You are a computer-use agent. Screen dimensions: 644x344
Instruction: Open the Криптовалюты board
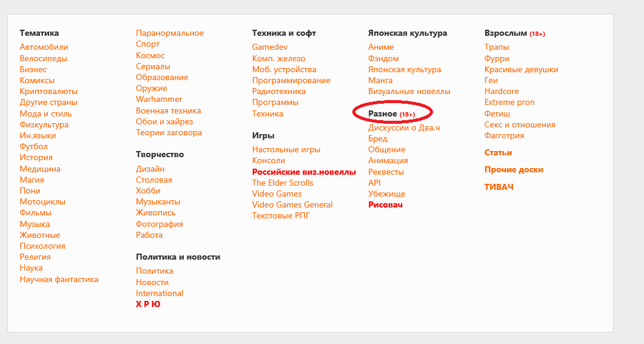click(x=49, y=91)
